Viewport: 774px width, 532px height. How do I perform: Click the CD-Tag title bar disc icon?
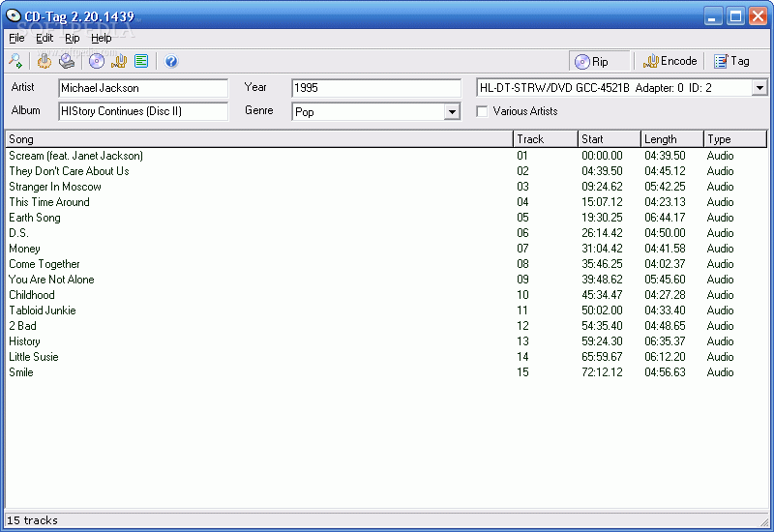tap(14, 15)
